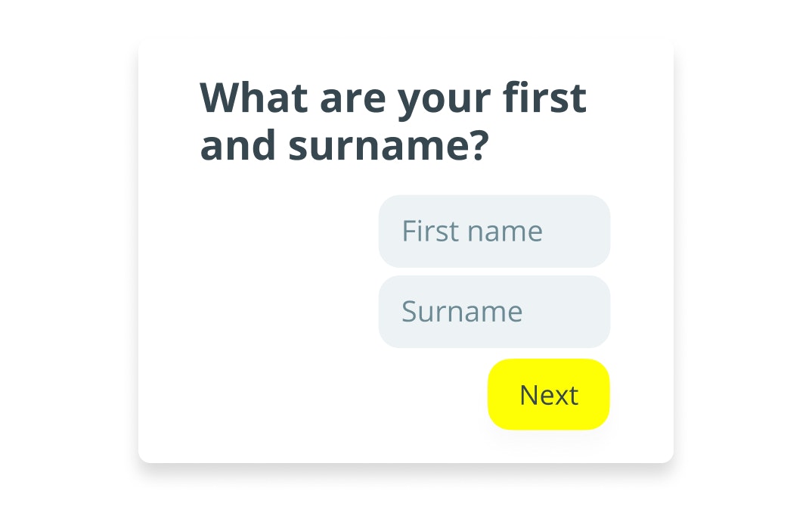Select the field with the First name placeholder
This screenshot has width=812, height=513.
(x=494, y=232)
